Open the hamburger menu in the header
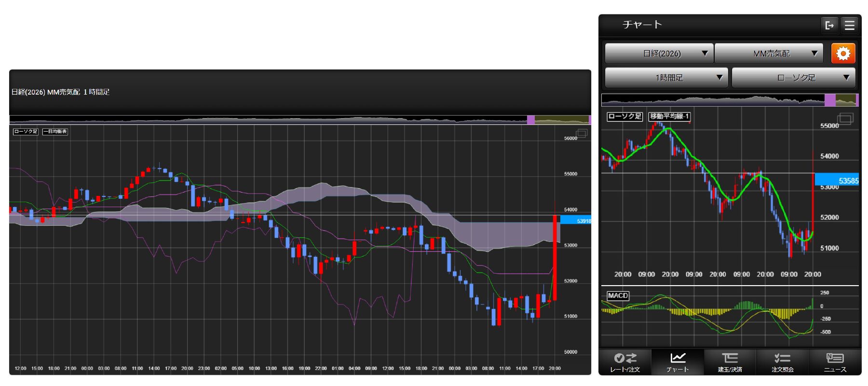Screen dimensions: 868x386 (x=850, y=25)
